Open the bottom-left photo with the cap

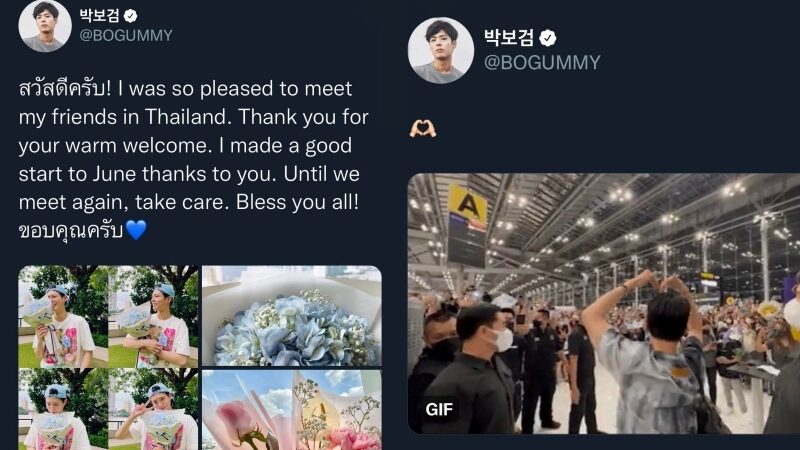point(63,409)
